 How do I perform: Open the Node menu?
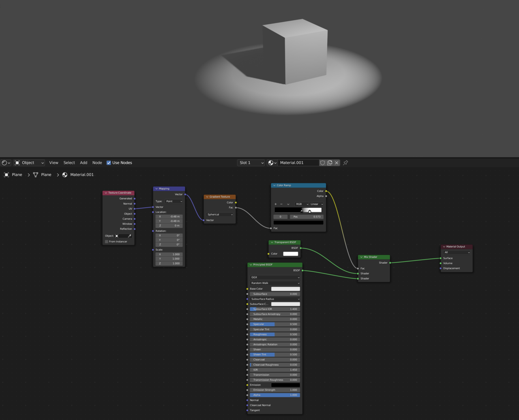click(x=97, y=163)
